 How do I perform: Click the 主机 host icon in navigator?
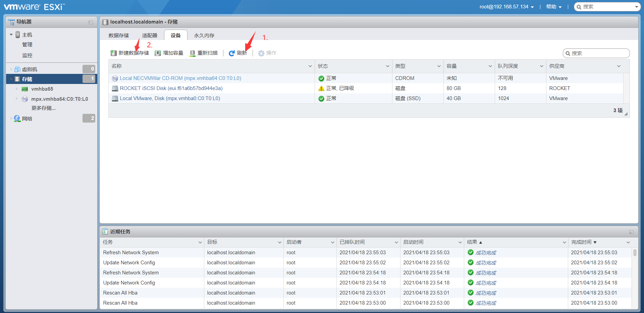click(18, 34)
